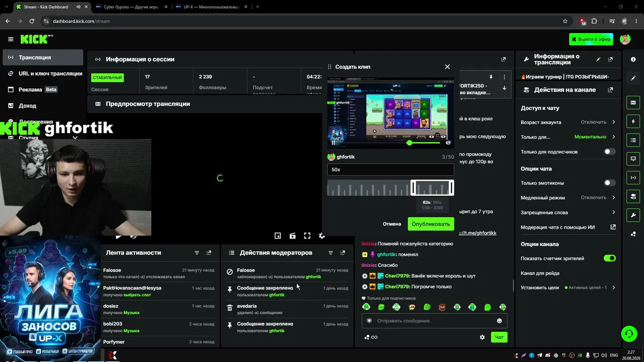The height and width of the screenshot is (362, 644).
Task: Open chat settings gear icon
Action: pos(482,337)
